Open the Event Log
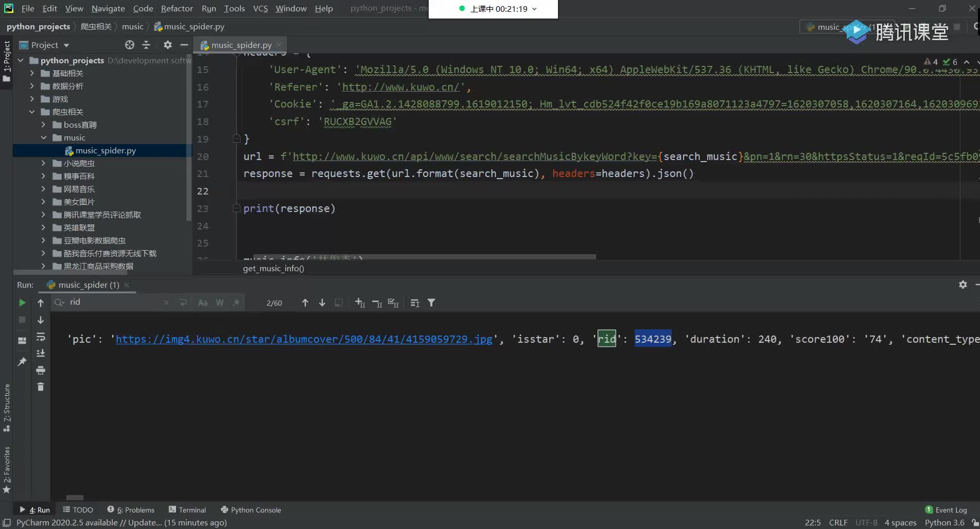The image size is (980, 529). pyautogui.click(x=946, y=509)
